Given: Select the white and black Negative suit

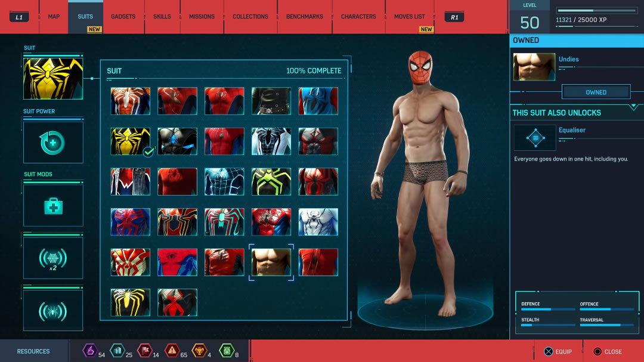Looking at the screenshot, I should [271, 141].
